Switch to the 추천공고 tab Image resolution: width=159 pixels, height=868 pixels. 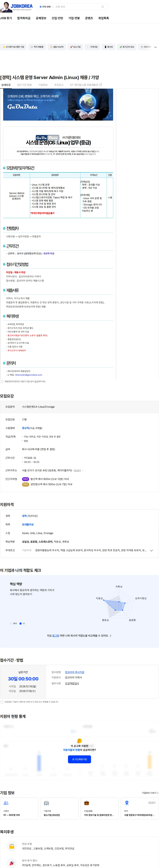coord(59,85)
